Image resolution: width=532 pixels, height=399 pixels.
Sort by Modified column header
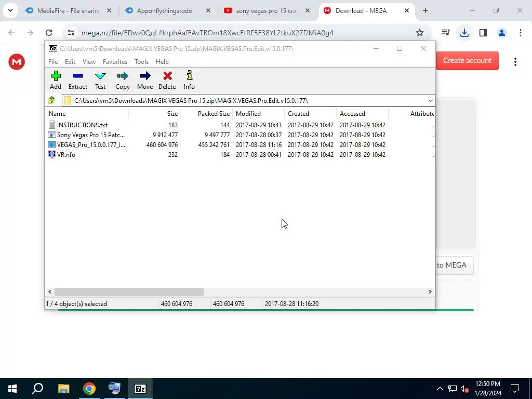(x=259, y=114)
